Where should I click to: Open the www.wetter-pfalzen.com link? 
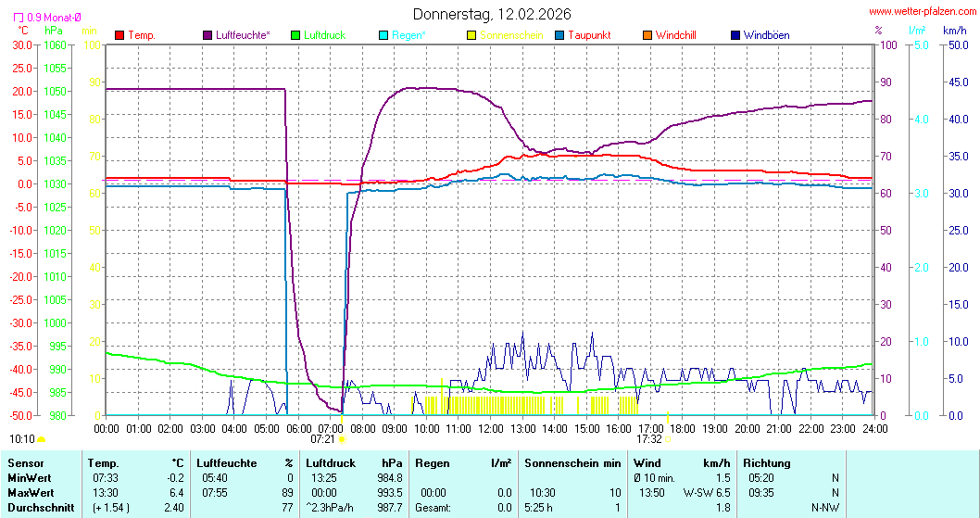coord(921,11)
